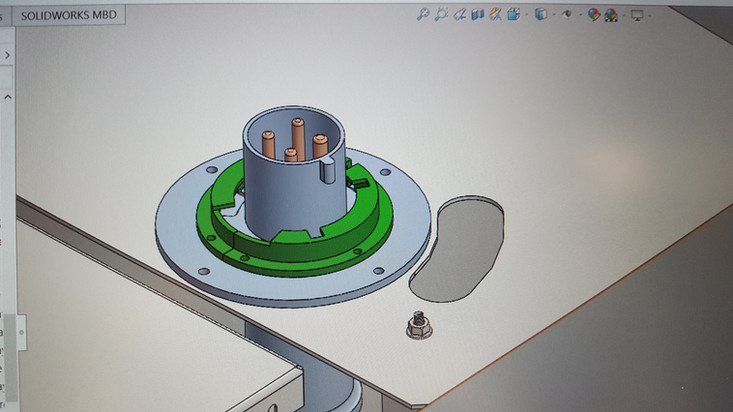The image size is (733, 412).
Task: Open the Display Style icon
Action: pyautogui.click(x=540, y=15)
